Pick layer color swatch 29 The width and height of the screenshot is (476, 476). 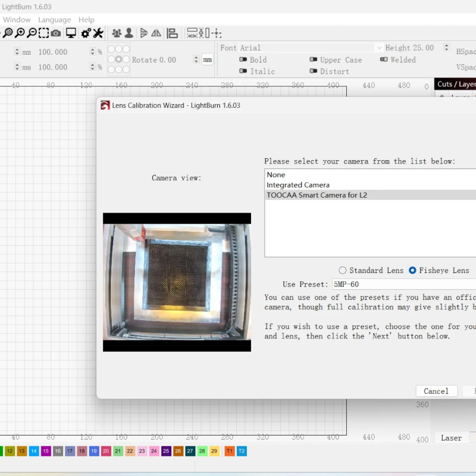(214, 451)
